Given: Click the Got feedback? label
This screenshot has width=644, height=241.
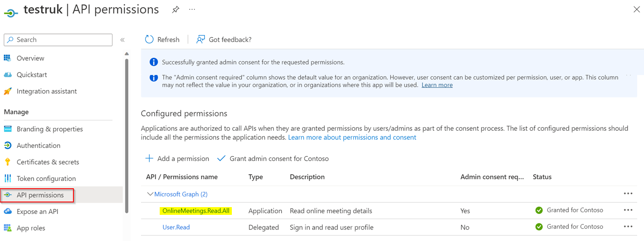Looking at the screenshot, I should (x=230, y=39).
